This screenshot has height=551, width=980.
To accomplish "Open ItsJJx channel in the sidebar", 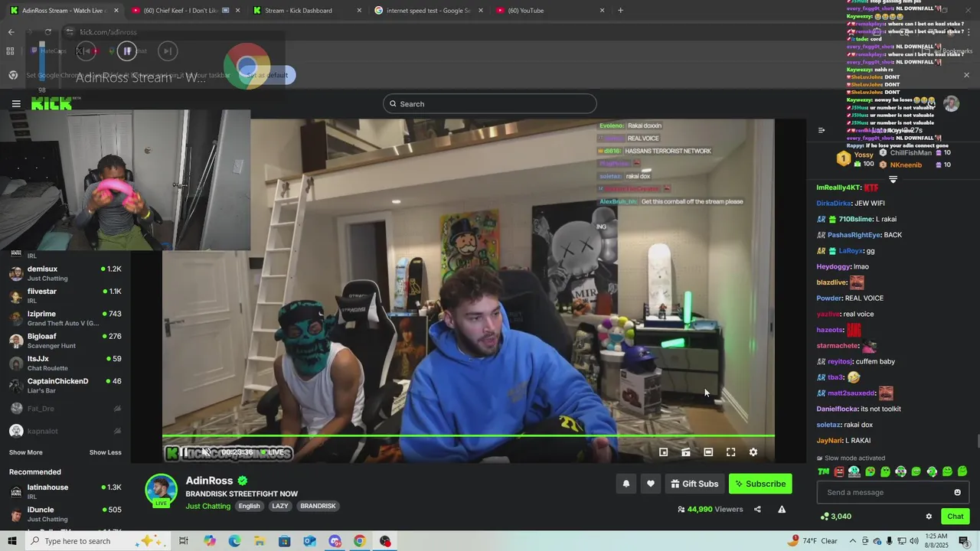I will click(65, 363).
